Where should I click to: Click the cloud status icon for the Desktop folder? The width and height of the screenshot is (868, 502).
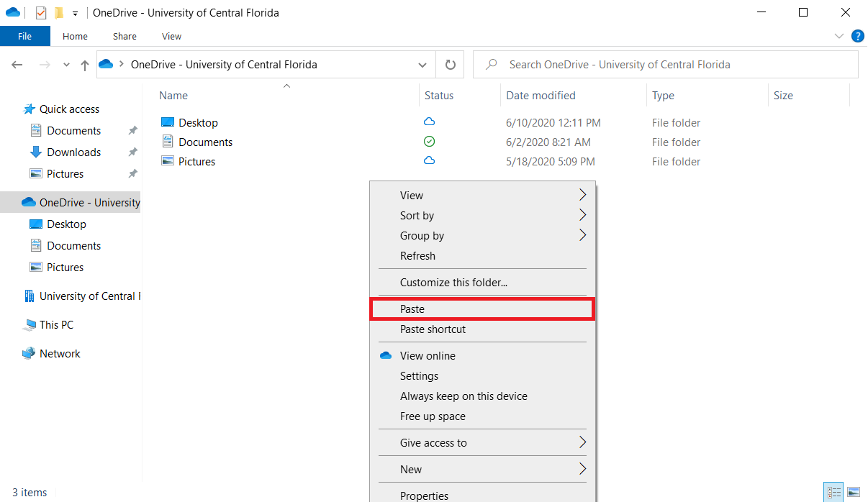430,122
